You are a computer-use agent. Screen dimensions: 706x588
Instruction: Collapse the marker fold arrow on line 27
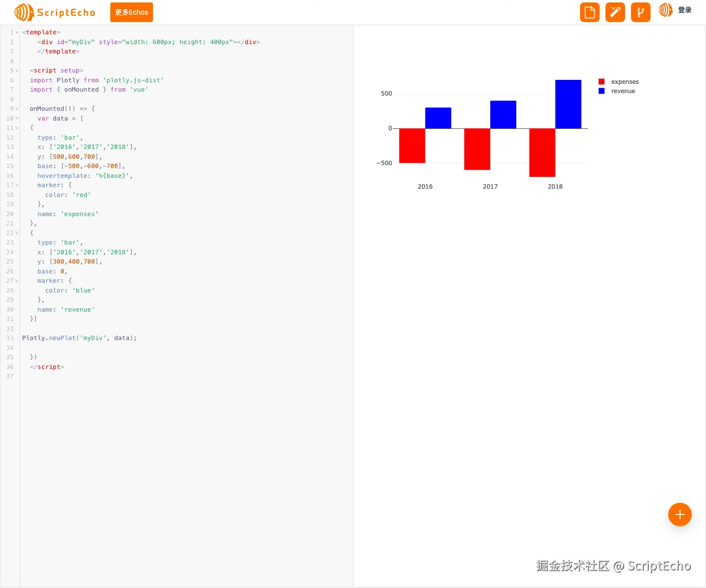[x=17, y=281]
